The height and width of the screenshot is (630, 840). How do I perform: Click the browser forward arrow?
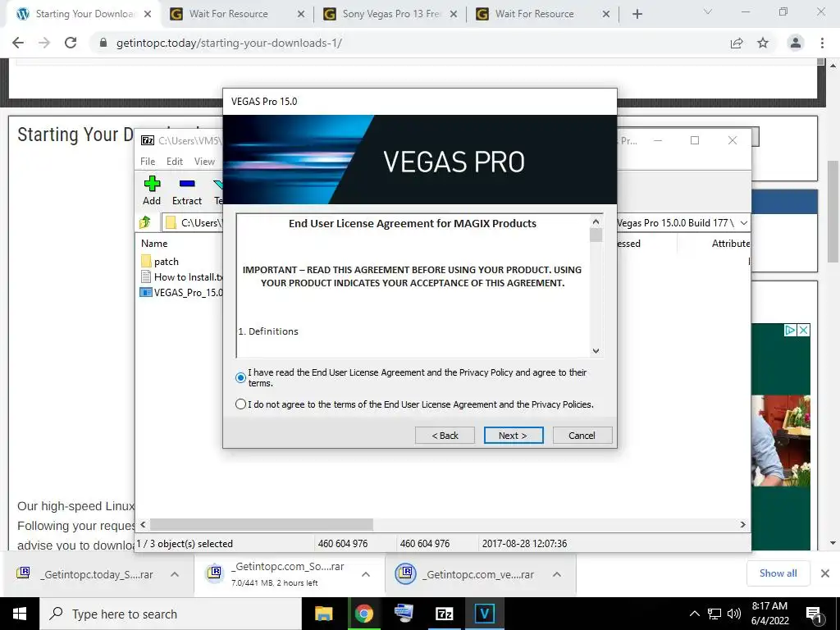[44, 43]
